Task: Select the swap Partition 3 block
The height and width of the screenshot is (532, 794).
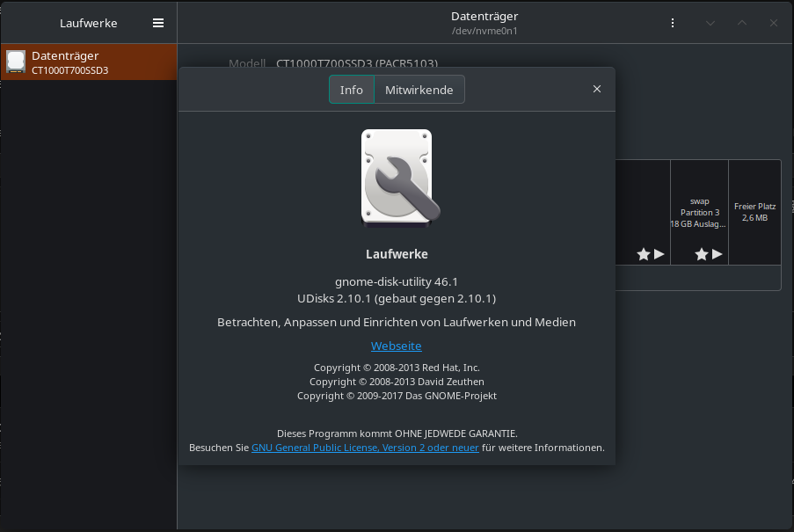Action: 699,212
